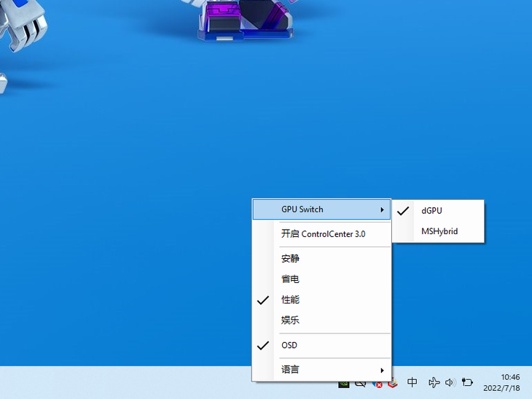Open the volume speaker icon
Image resolution: width=532 pixels, height=399 pixels.
[x=450, y=382]
